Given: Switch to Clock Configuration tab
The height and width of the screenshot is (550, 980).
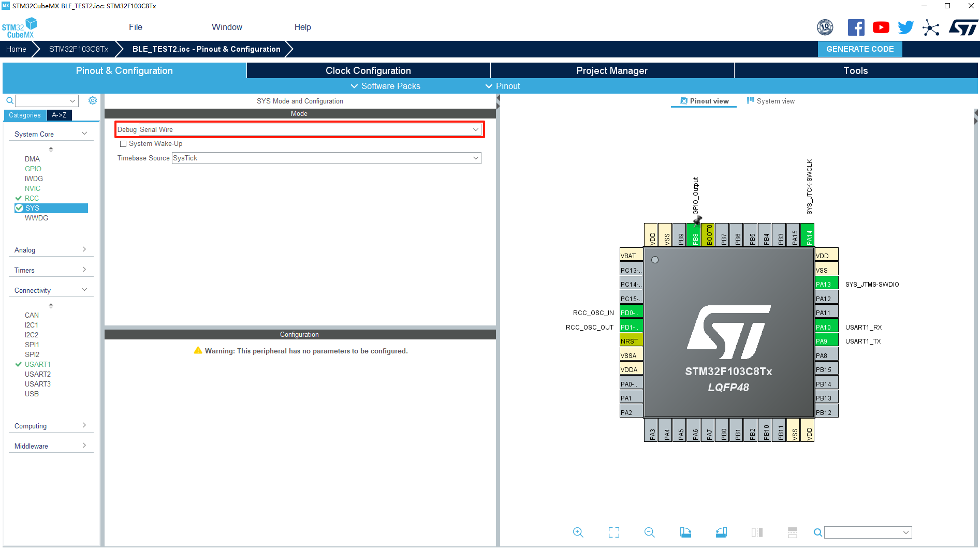Looking at the screenshot, I should [368, 70].
